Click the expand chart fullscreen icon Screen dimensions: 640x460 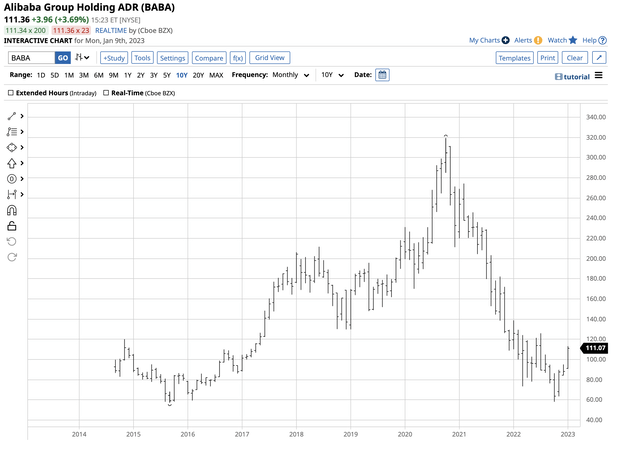[x=598, y=58]
